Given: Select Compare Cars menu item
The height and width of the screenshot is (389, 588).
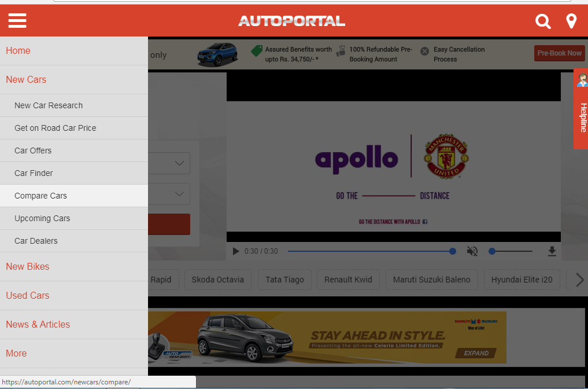Looking at the screenshot, I should click(74, 196).
